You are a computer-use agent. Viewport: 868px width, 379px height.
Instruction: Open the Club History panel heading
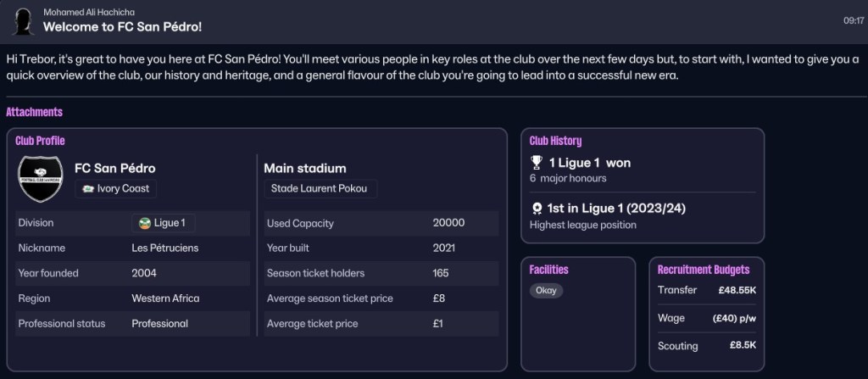(x=555, y=141)
